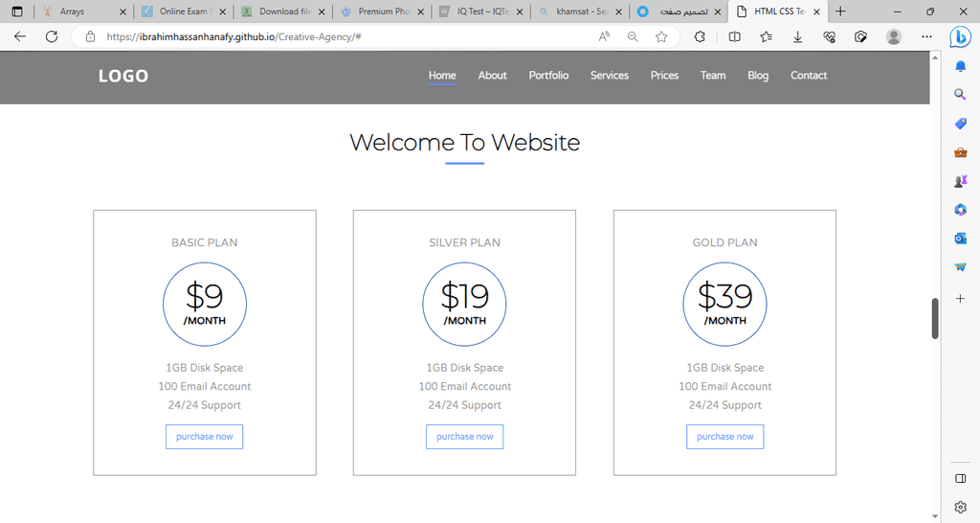Focus the address bar URL
This screenshot has height=523, width=980.
[234, 37]
